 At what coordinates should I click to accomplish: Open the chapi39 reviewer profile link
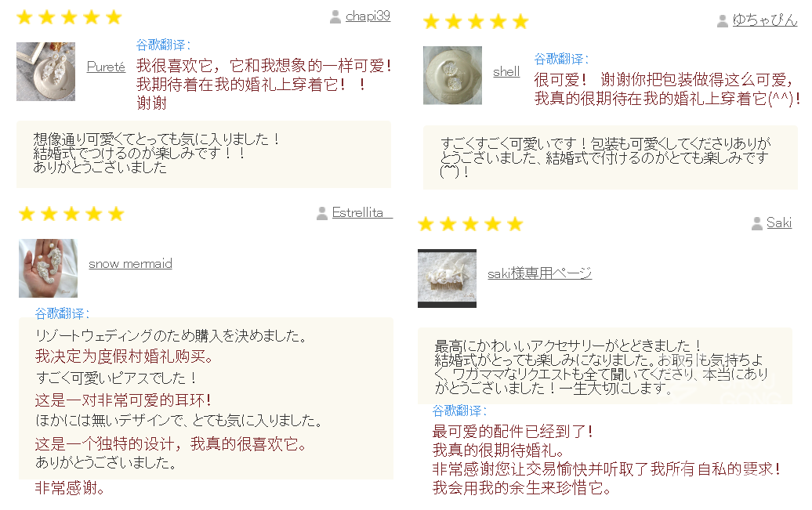point(368,16)
